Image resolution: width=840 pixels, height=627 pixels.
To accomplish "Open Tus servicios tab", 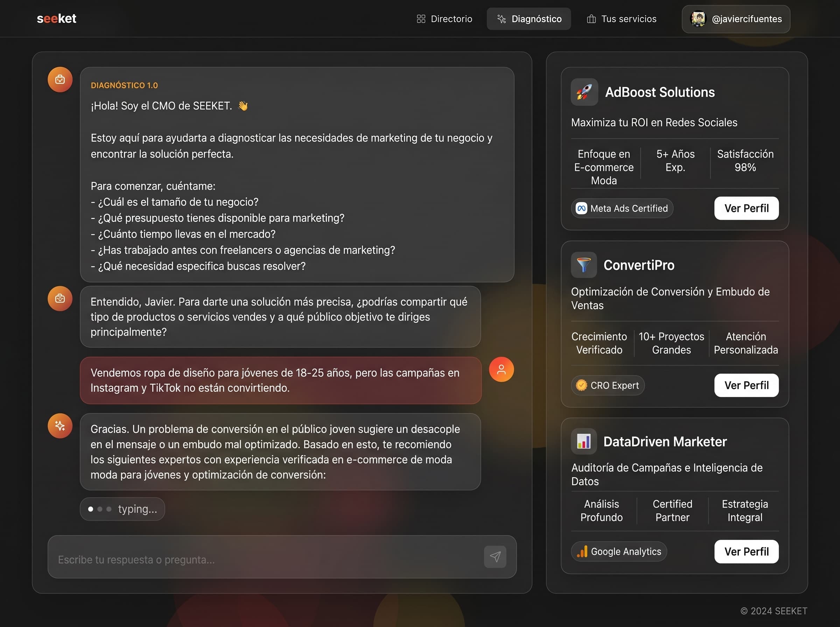I will tap(621, 19).
